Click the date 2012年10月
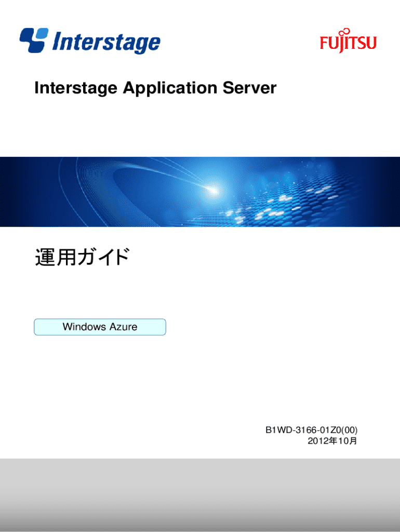 coord(332,441)
